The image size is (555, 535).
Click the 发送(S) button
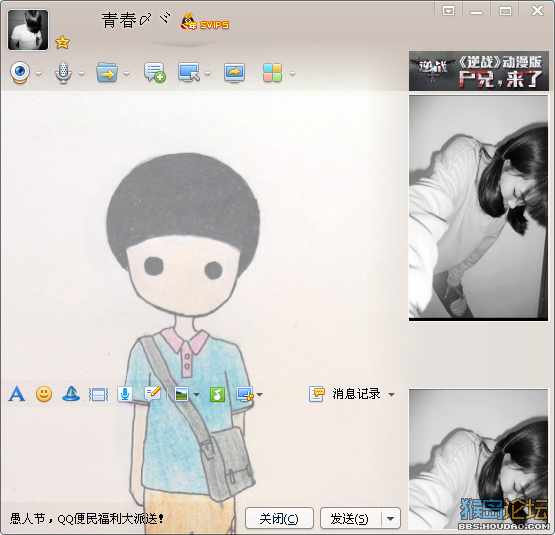(x=350, y=518)
